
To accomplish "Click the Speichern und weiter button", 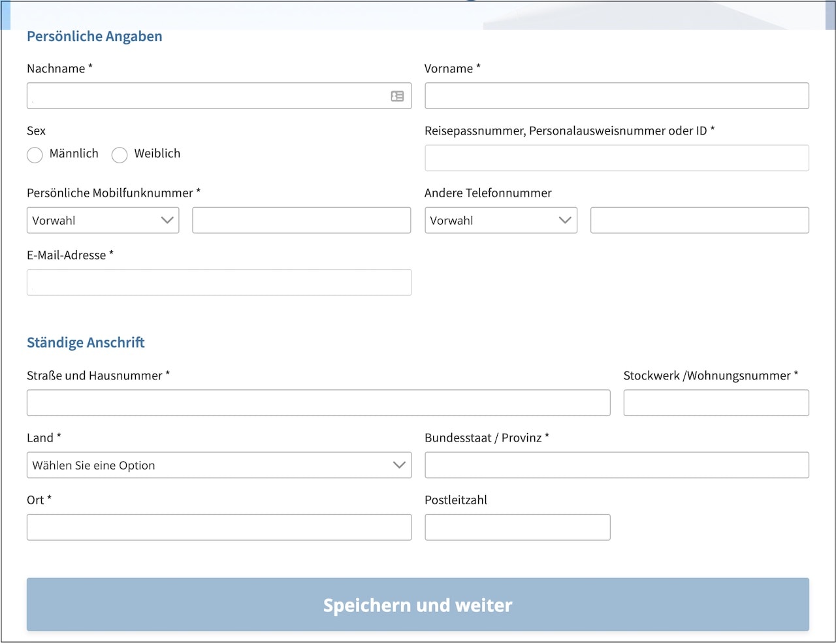I will point(418,604).
